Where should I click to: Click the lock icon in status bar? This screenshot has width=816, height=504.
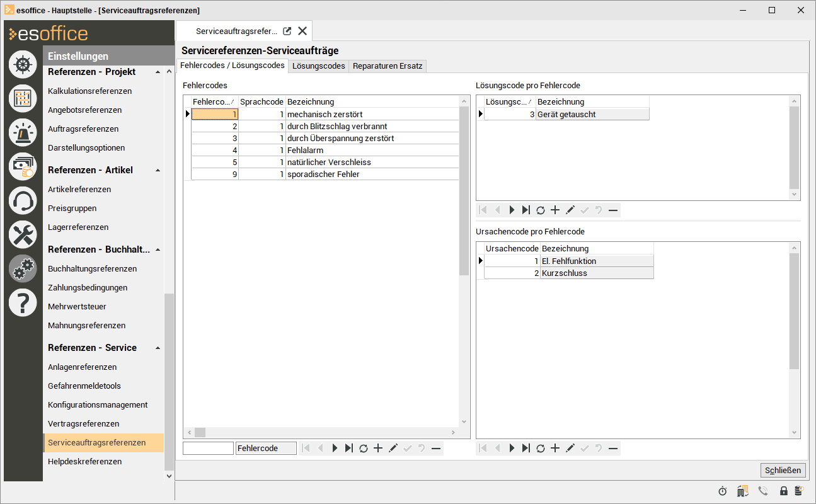coord(783,491)
